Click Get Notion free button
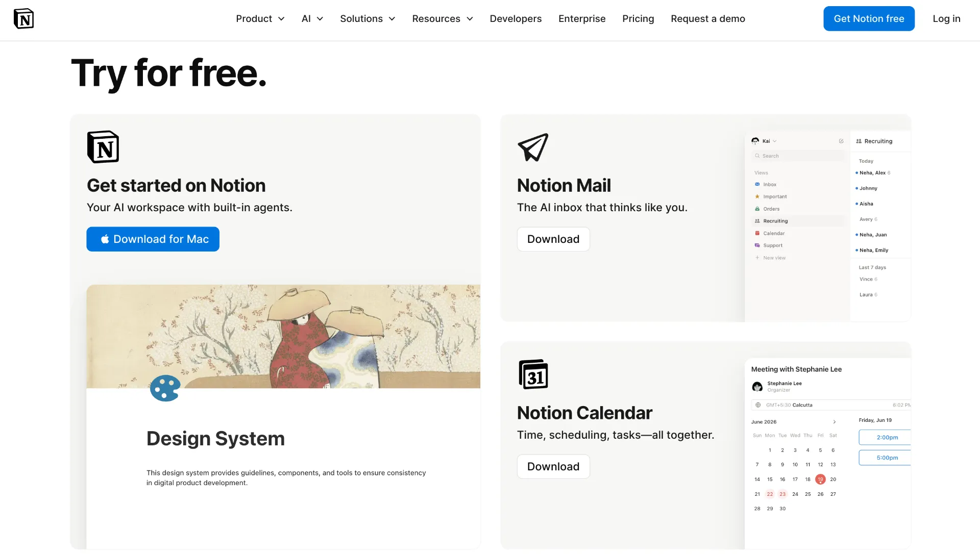980x554 pixels. pyautogui.click(x=869, y=19)
